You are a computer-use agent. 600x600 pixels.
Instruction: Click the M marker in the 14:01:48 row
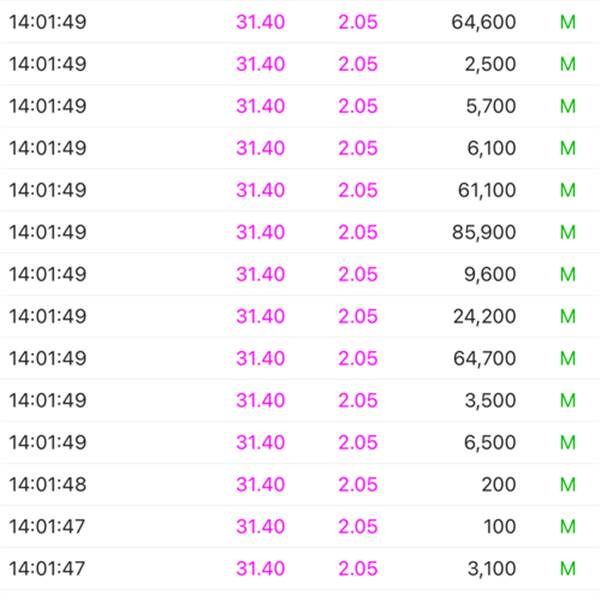[568, 484]
